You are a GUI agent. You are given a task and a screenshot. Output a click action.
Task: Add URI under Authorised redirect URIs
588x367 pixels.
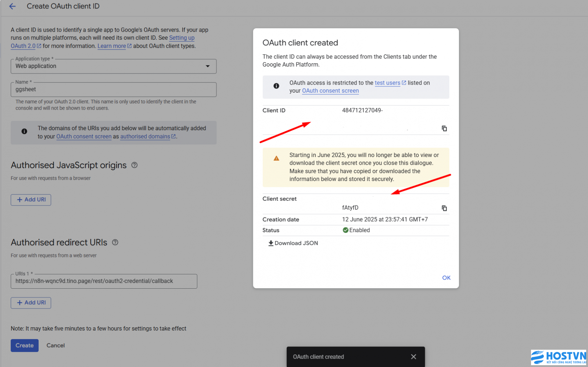(31, 303)
